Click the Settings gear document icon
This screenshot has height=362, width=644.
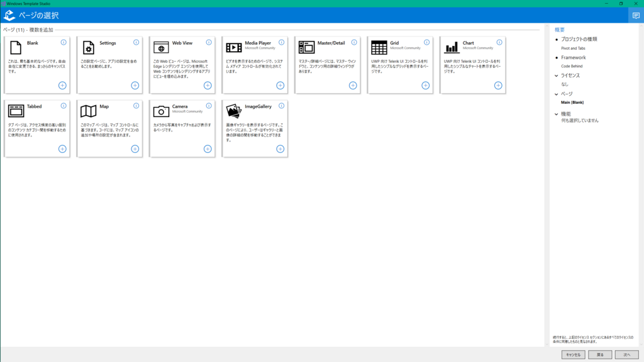click(88, 47)
